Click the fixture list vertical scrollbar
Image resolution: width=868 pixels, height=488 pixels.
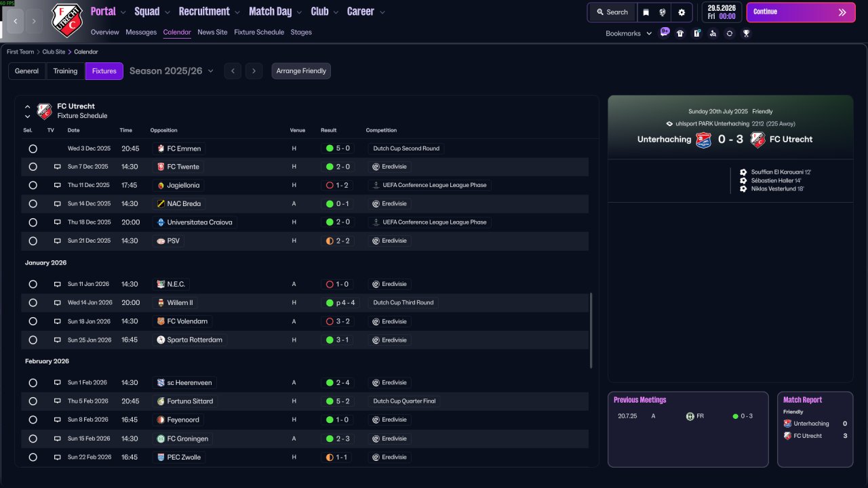(591, 330)
